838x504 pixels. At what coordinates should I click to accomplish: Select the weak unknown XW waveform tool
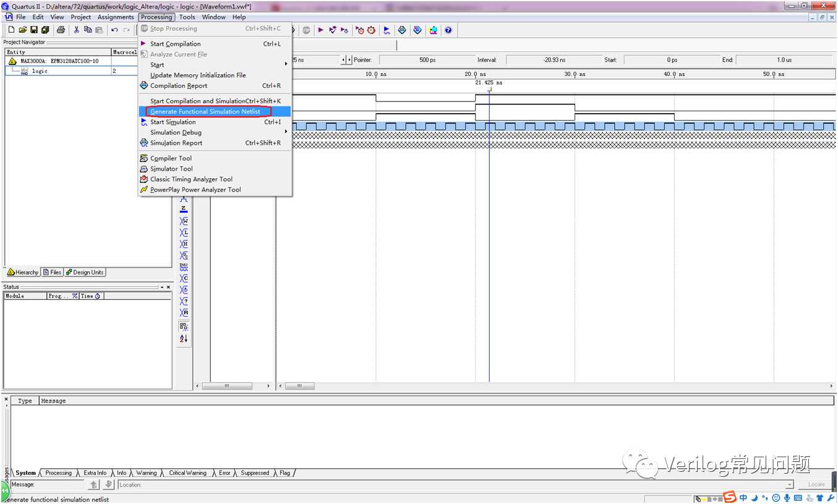point(184,221)
